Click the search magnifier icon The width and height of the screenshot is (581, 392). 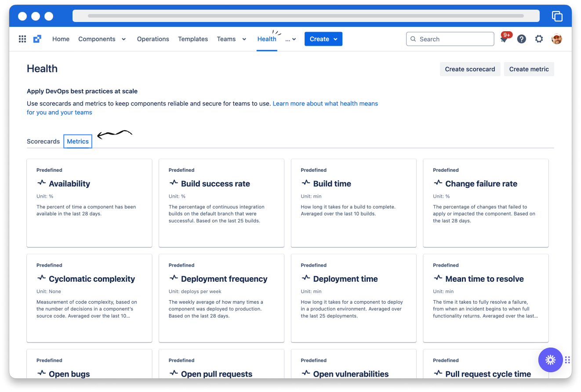[x=413, y=39]
